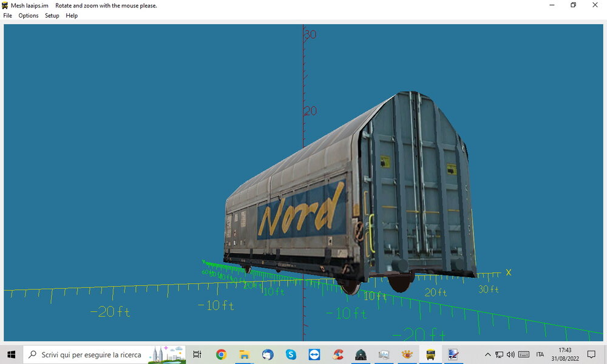The image size is (607, 364).
Task: Open File Explorer from taskbar
Action: pos(244,354)
